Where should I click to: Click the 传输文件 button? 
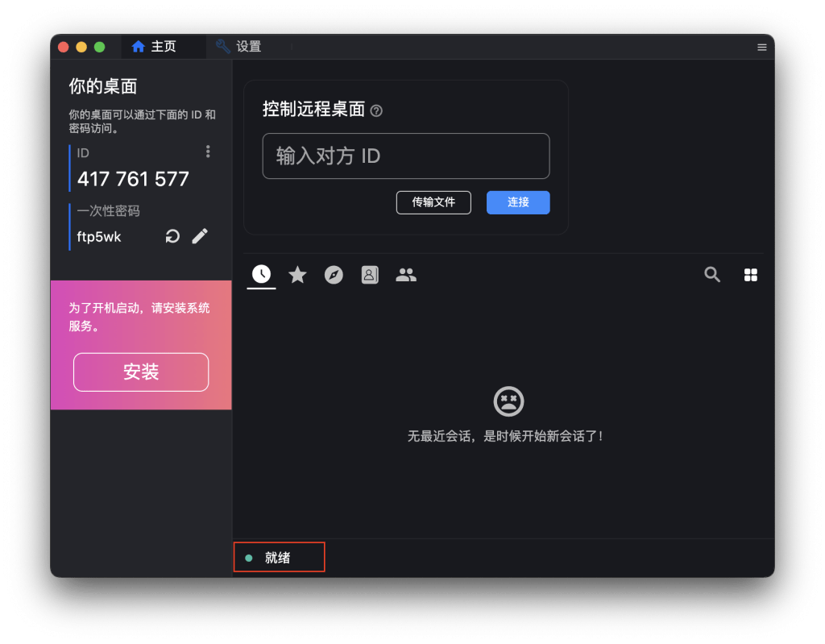[x=433, y=202]
